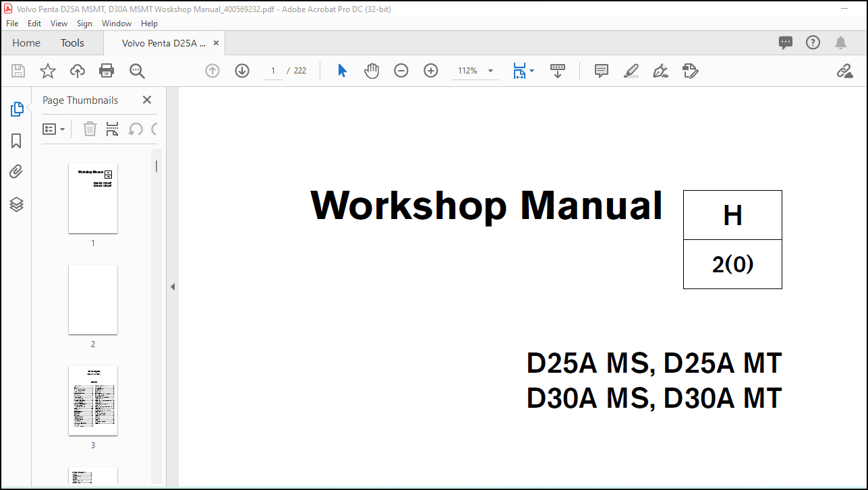Go to next page arrow
The width and height of the screenshot is (868, 490).
[x=242, y=71]
